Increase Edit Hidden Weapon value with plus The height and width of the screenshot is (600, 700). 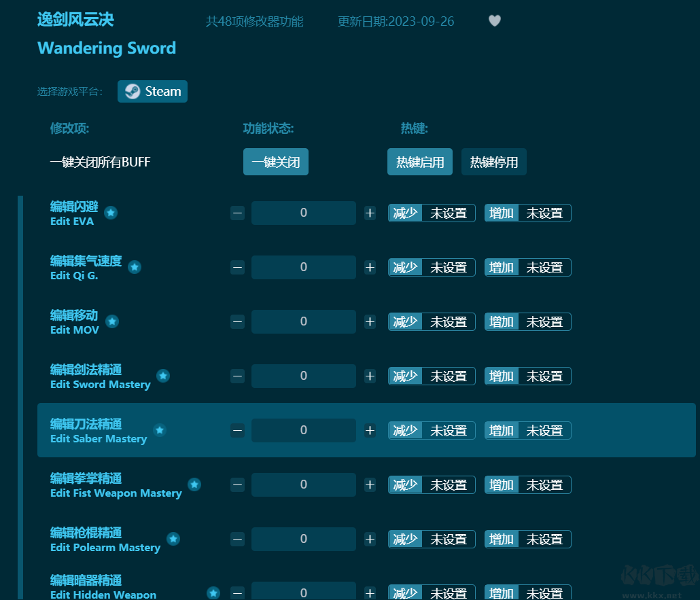click(370, 593)
